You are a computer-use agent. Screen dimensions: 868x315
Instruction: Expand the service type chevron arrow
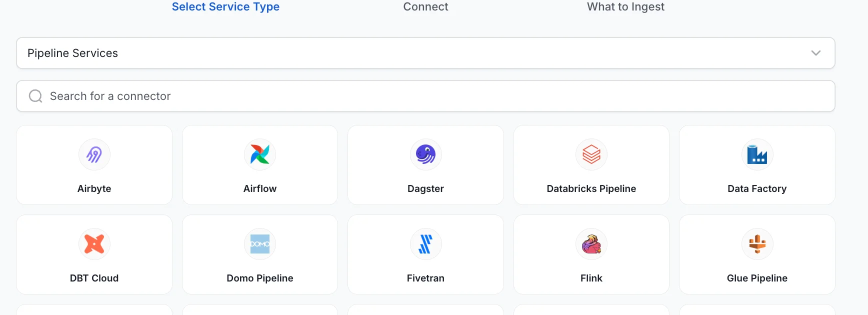(816, 53)
